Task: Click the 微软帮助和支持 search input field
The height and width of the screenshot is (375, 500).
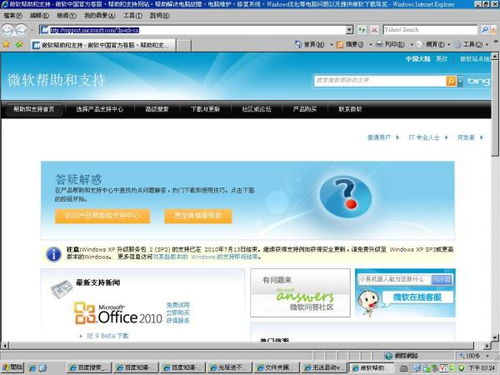Action: tap(379, 81)
